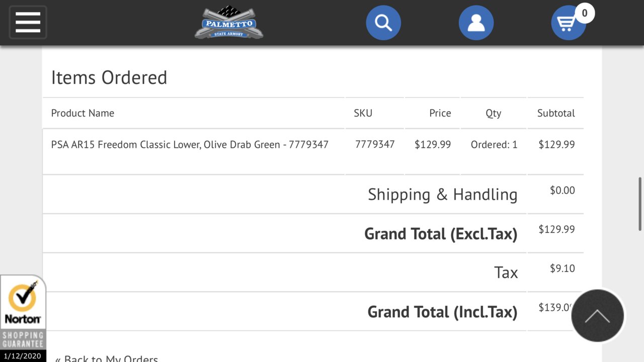The width and height of the screenshot is (644, 362).
Task: Click the Palmetto State Armory logo
Action: click(229, 23)
